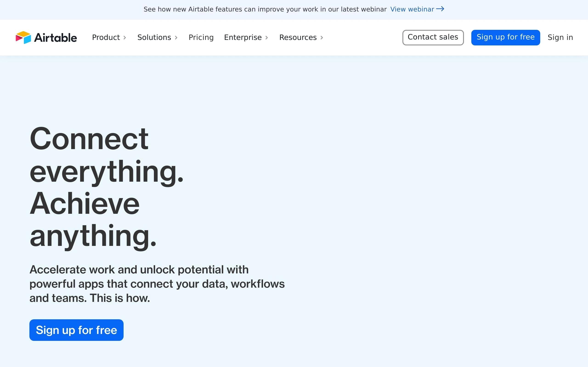Click the Resources navigation expander
The width and height of the screenshot is (588, 367).
[x=322, y=37]
